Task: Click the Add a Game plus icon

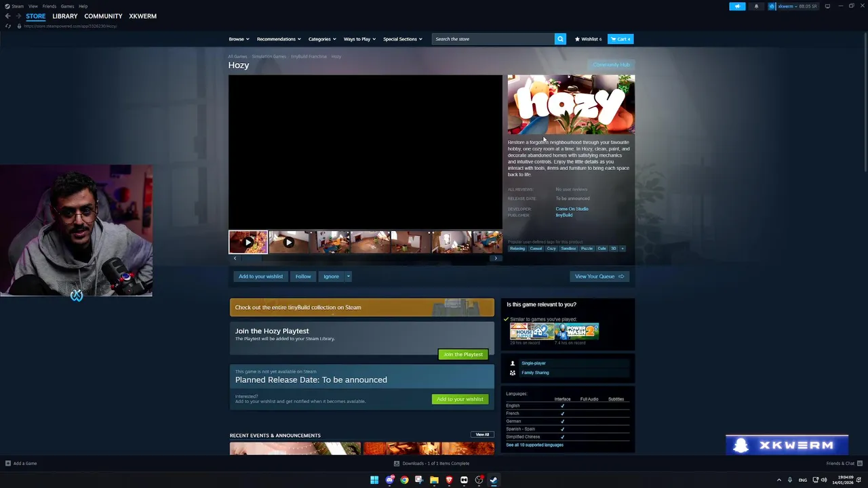Action: [x=8, y=464]
